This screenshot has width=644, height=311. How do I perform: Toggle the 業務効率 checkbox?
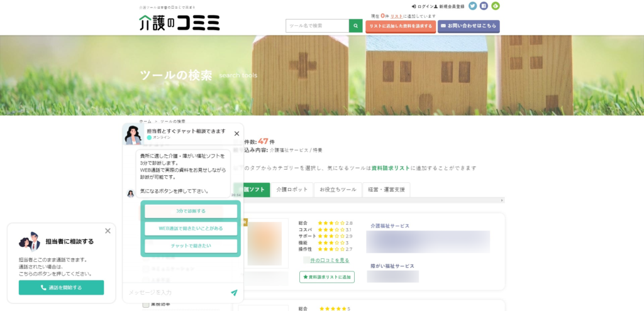(x=146, y=304)
